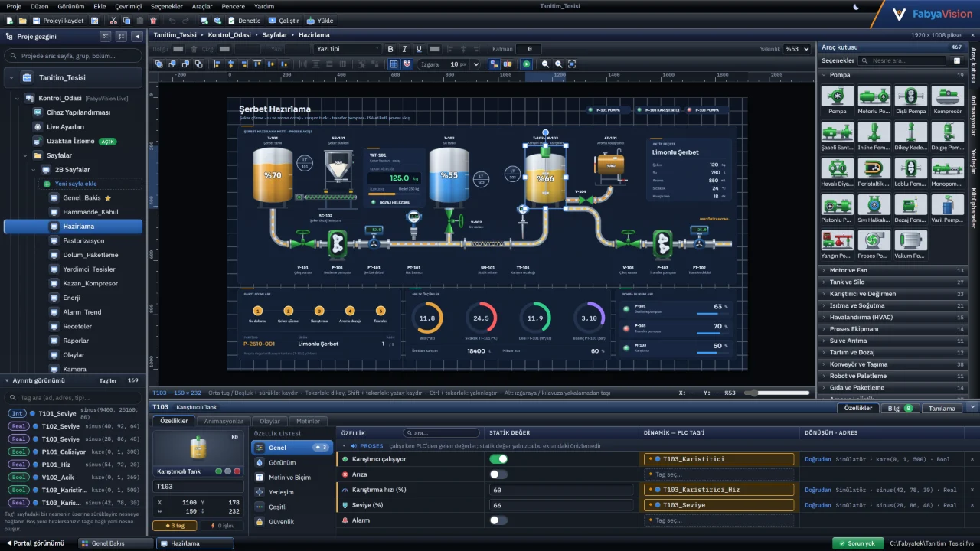Click the green play preview icon
Image resolution: width=980 pixels, height=551 pixels.
point(526,64)
